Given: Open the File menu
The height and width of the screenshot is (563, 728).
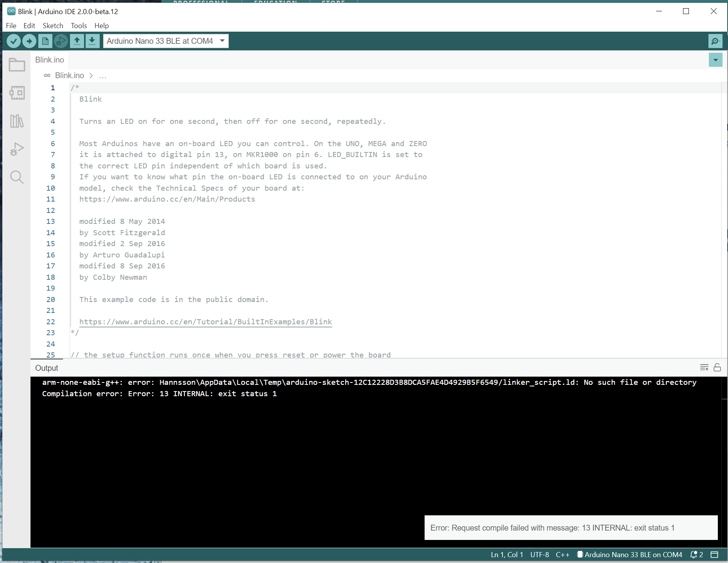Looking at the screenshot, I should click(11, 26).
